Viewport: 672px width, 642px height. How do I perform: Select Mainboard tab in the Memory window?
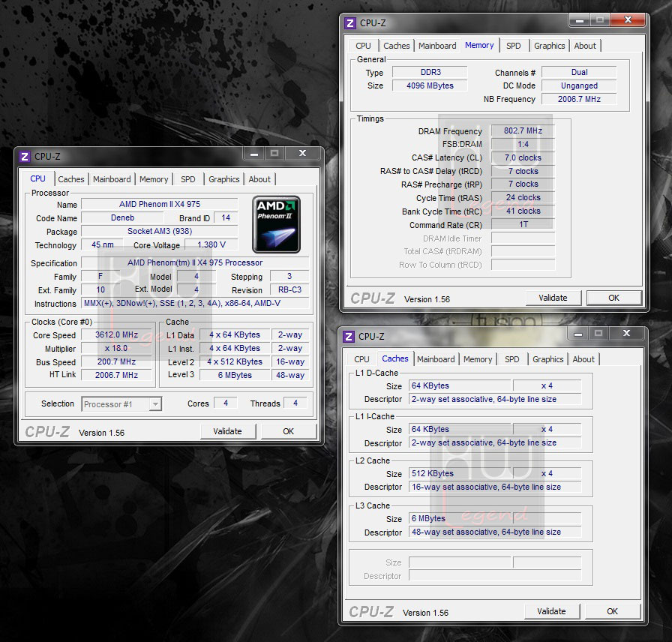[437, 46]
